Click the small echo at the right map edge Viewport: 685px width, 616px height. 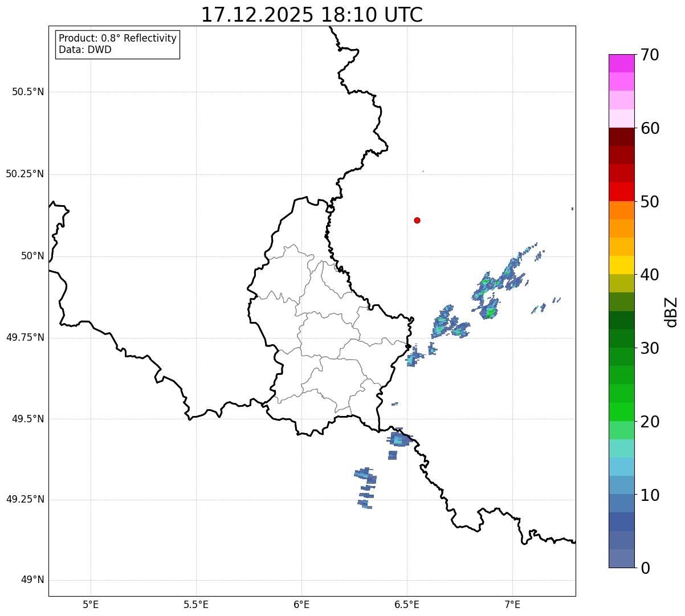point(572,209)
